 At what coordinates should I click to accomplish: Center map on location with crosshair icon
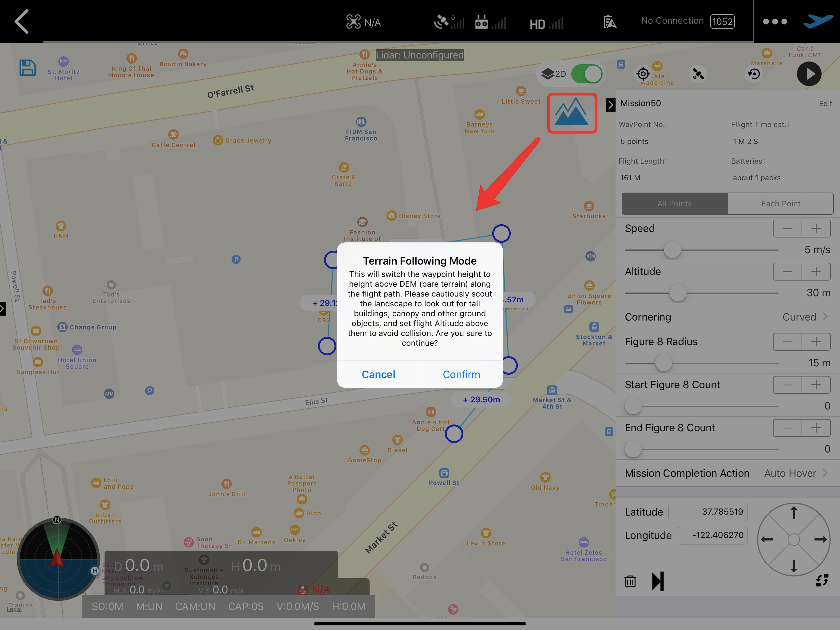(x=643, y=74)
